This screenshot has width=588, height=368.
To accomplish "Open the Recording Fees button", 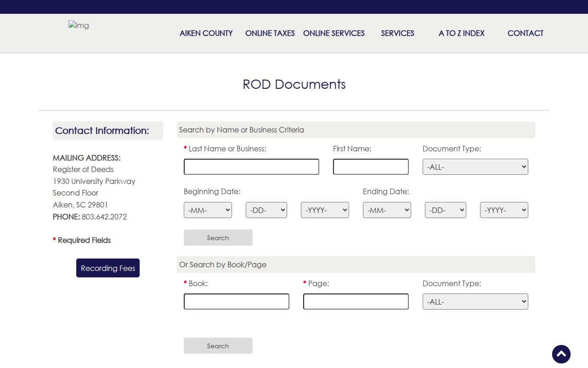I will 108,268.
